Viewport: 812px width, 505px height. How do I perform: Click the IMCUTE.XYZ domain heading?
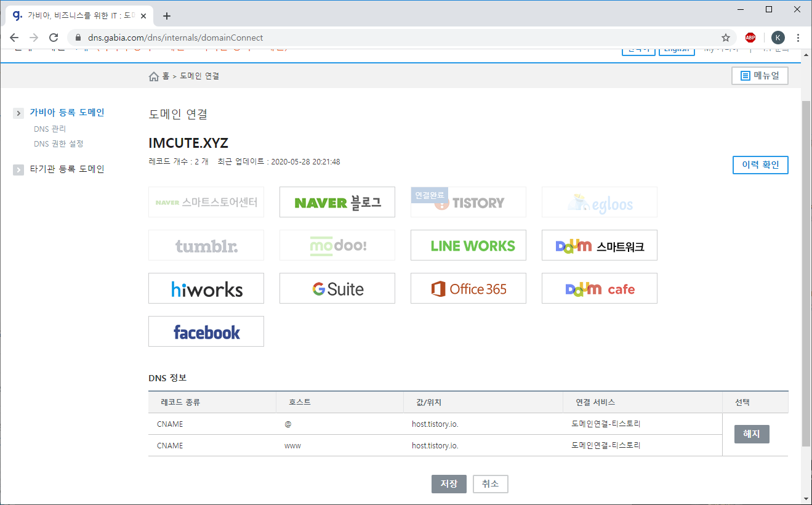pos(188,143)
